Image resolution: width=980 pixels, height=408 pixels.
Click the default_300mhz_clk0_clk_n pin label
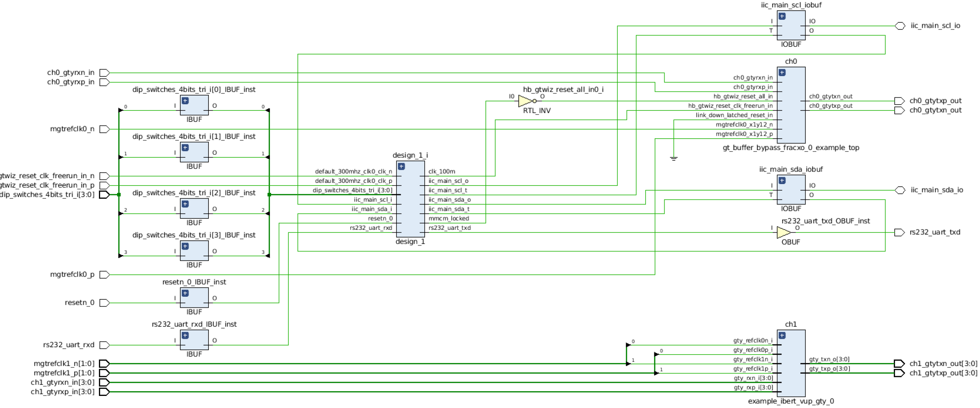point(354,172)
